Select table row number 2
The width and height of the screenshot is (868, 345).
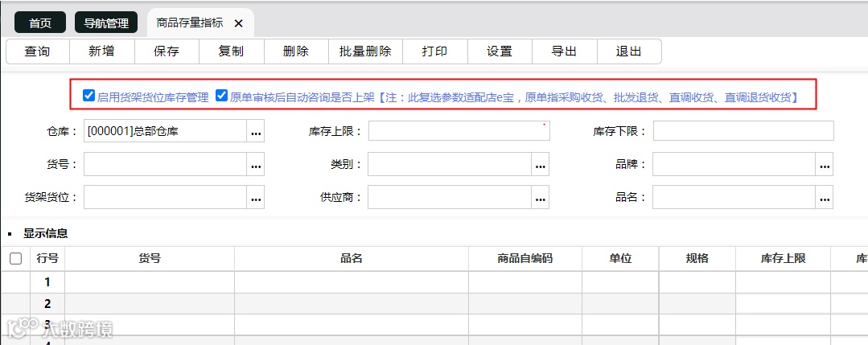(x=47, y=303)
